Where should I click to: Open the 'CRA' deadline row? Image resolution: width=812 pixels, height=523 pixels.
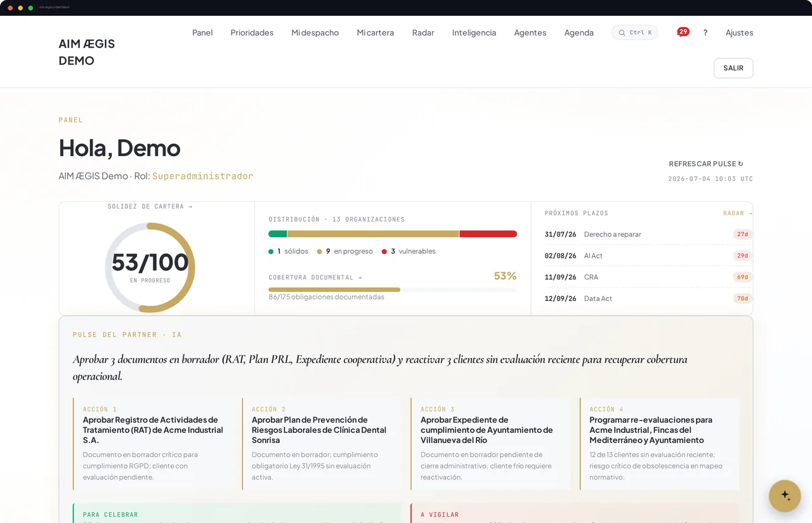(x=648, y=277)
